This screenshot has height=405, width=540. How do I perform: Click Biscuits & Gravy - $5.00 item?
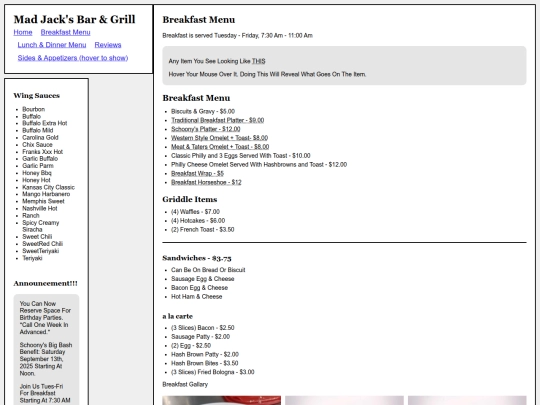point(203,111)
